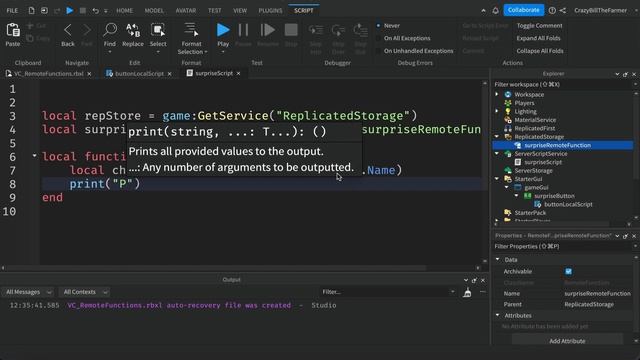The image size is (640, 360).
Task: Close the surpriseScript tab
Action: (238, 73)
